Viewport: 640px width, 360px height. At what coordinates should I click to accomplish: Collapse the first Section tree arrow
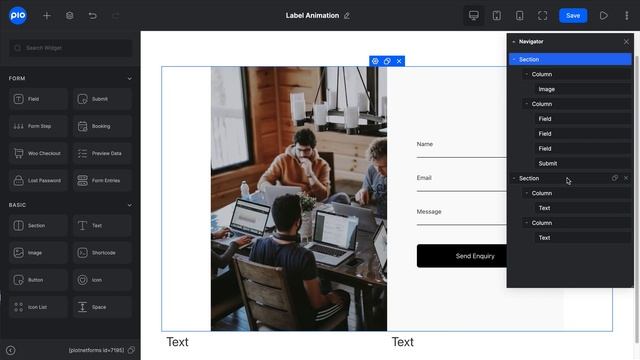coord(514,59)
